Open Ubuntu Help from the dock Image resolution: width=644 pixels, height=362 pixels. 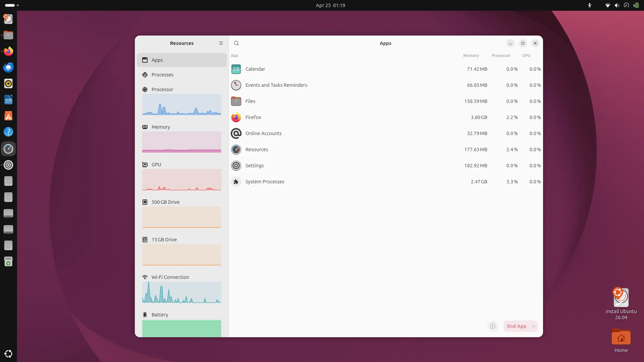pos(8,132)
